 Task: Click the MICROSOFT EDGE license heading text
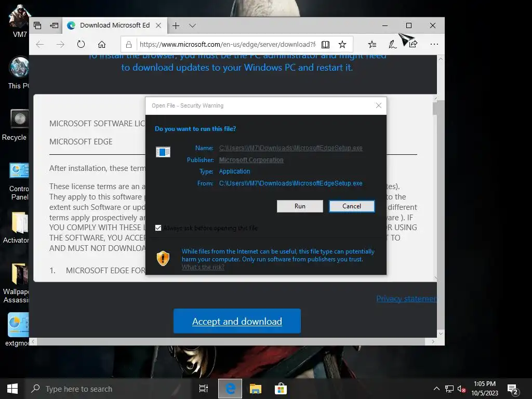[x=81, y=142]
